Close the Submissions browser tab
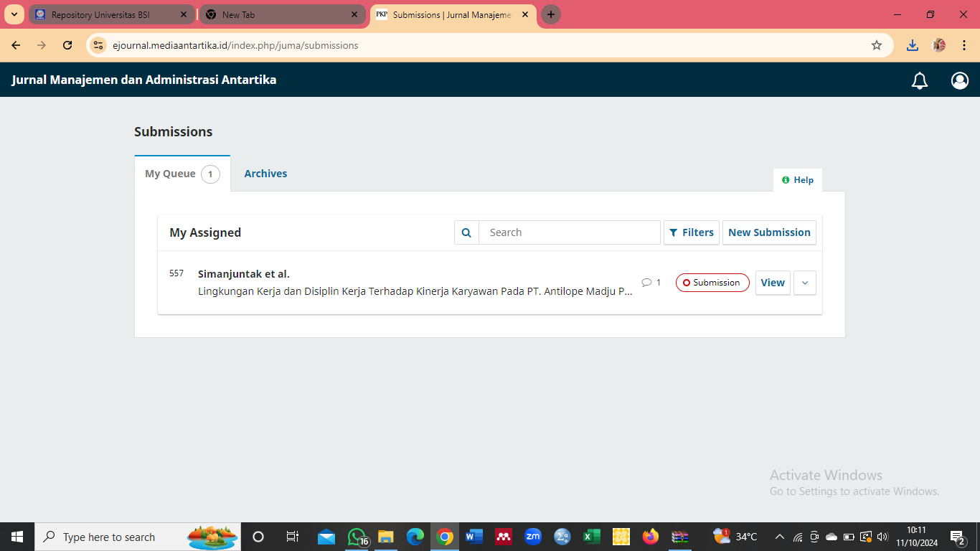Image resolution: width=980 pixels, height=551 pixels. pos(525,14)
